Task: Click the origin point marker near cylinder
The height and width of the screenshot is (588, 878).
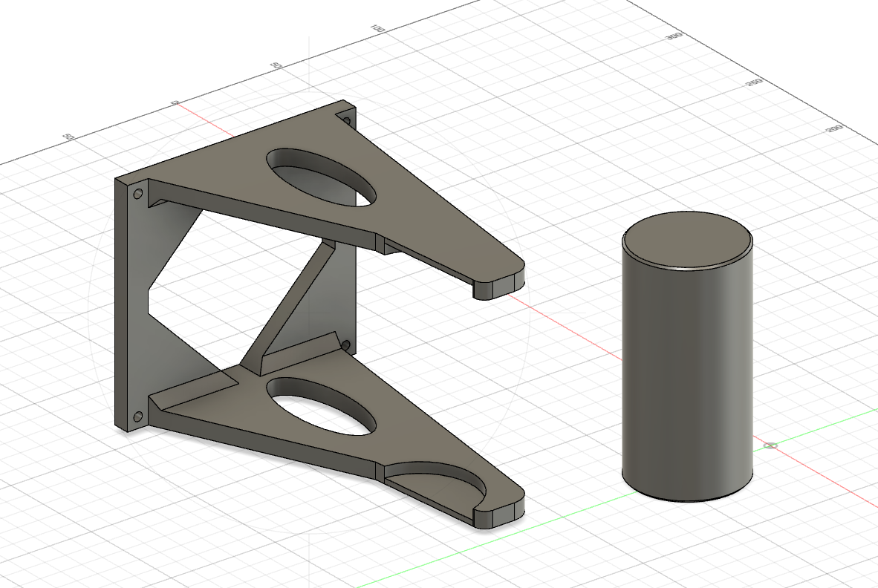Action: [x=771, y=445]
